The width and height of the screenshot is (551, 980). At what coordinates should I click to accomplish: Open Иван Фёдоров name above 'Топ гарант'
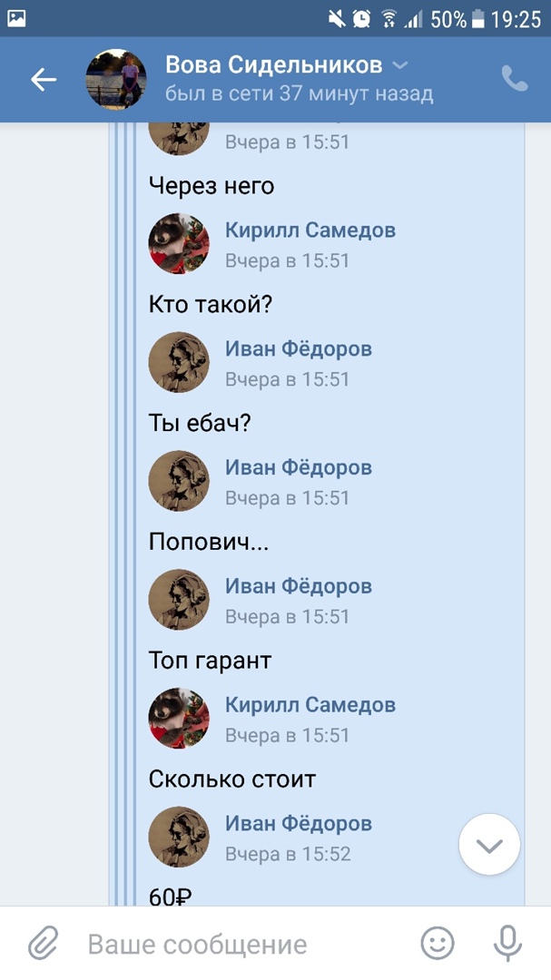(299, 586)
